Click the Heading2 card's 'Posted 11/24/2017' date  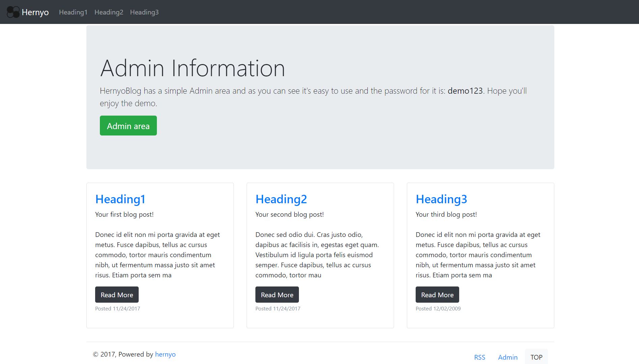[278, 308]
